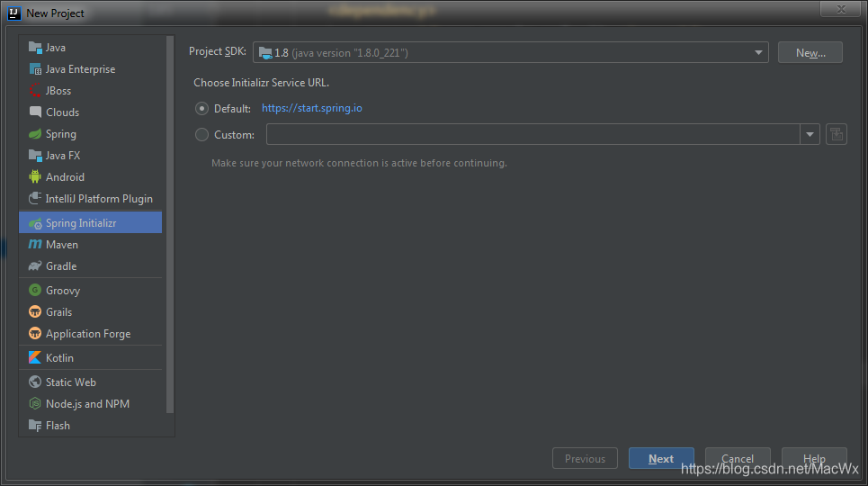The height and width of the screenshot is (486, 868).
Task: Click the IntelliJ logo in title bar
Action: (x=13, y=13)
